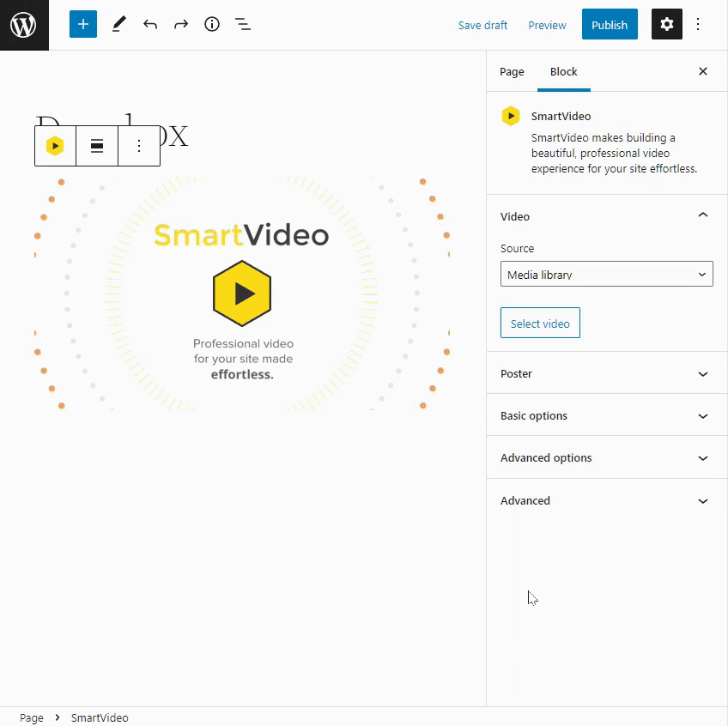Click the SmartVideo block type icon in block toolbar
Screen dimensions: 728x726
click(x=55, y=146)
